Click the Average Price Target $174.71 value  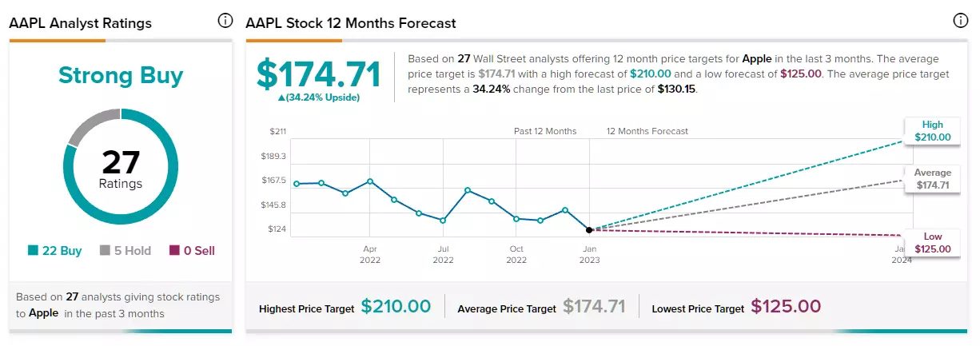click(x=594, y=306)
